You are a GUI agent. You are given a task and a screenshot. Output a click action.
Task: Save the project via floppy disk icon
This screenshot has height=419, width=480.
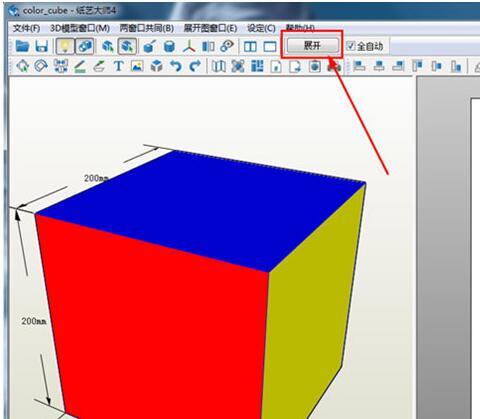42,46
